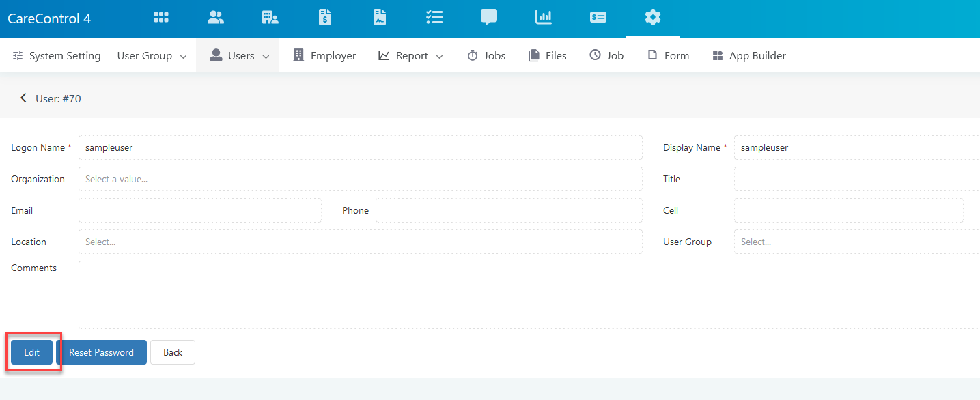Click the Jobs stopwatch icon

[473, 56]
